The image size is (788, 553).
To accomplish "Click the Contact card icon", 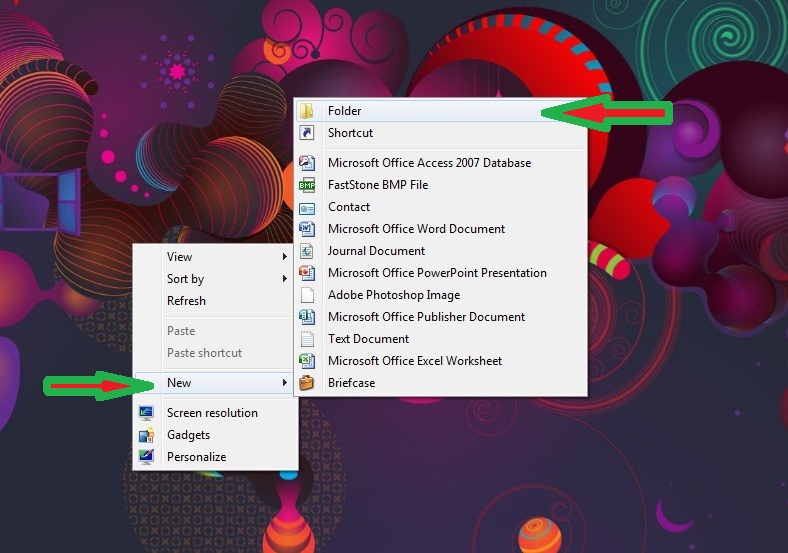I will pos(307,207).
